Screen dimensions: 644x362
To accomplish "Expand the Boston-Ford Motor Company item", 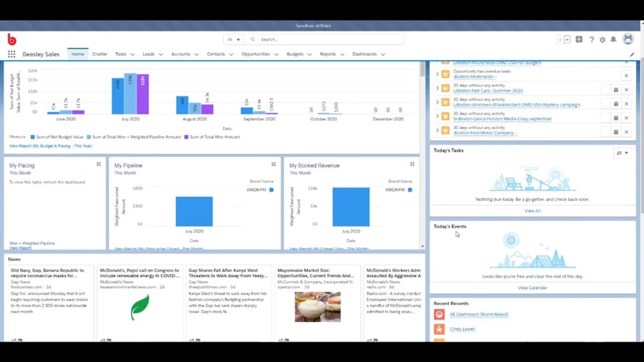I will [437, 130].
